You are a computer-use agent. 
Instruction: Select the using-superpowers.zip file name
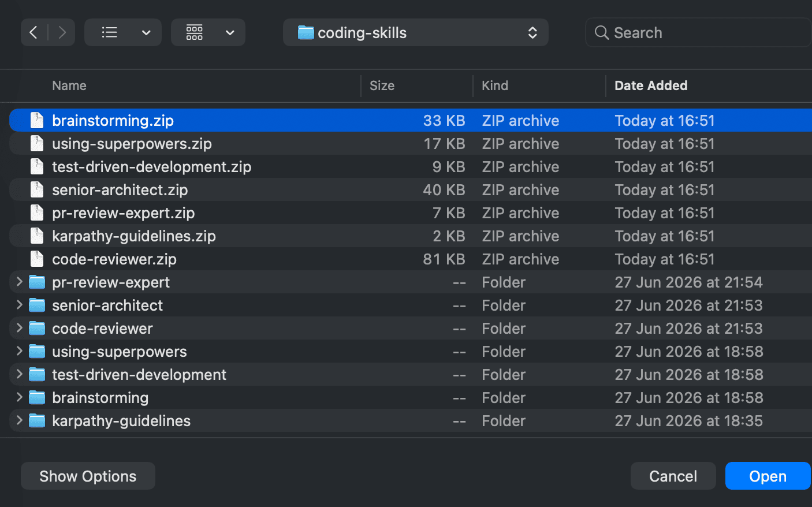[132, 143]
